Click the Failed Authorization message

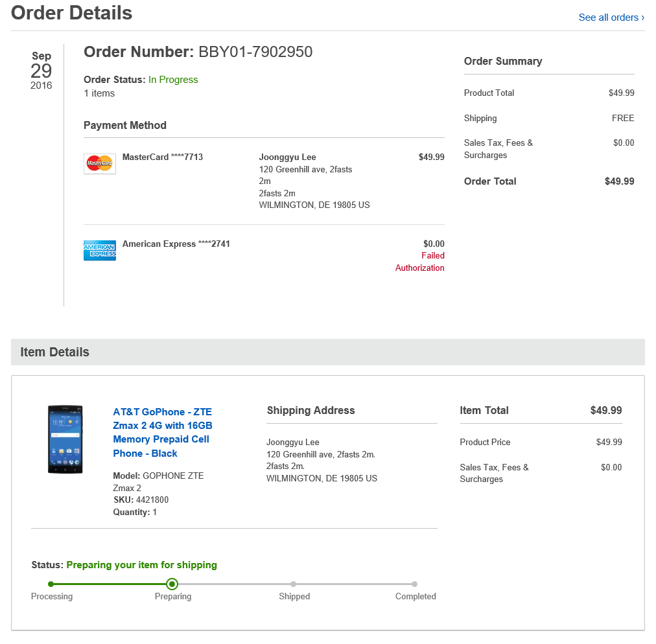tap(420, 262)
